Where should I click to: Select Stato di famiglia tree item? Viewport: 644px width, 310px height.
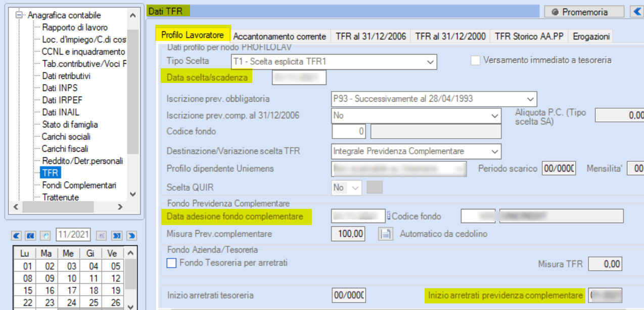pos(70,124)
